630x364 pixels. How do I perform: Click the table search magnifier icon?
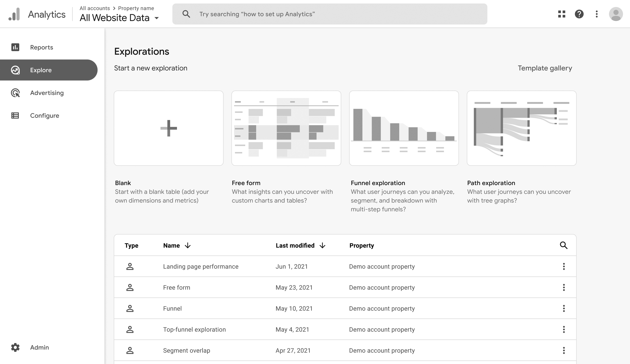tap(563, 245)
